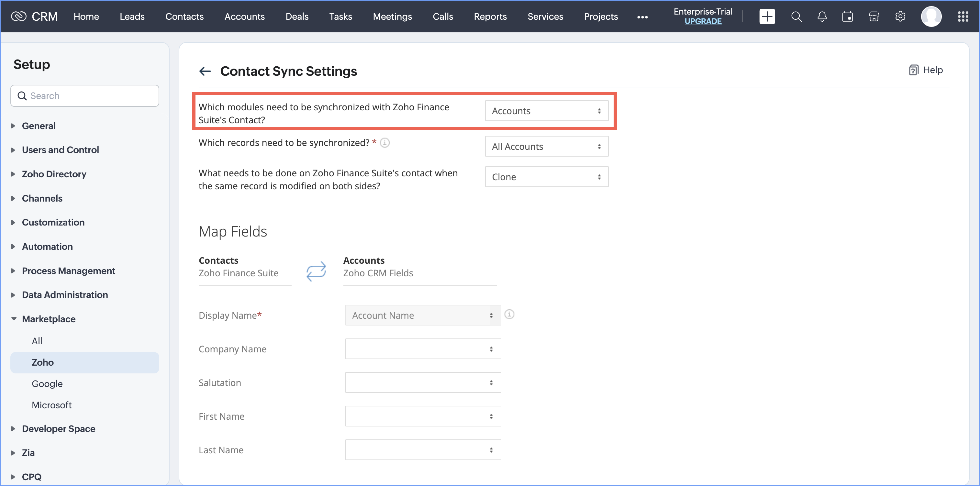
Task: Click info icon beside Account Name field
Action: (509, 314)
